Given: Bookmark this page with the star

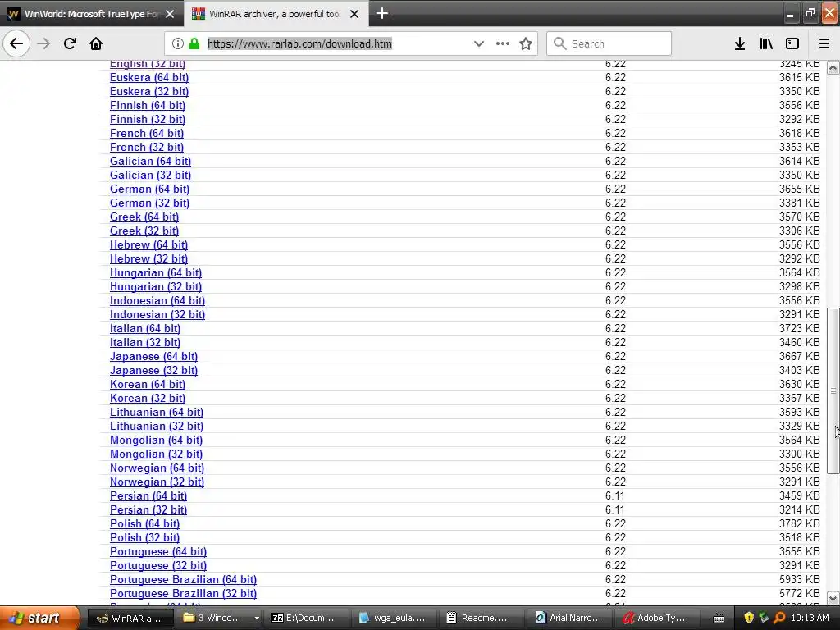Looking at the screenshot, I should (526, 43).
